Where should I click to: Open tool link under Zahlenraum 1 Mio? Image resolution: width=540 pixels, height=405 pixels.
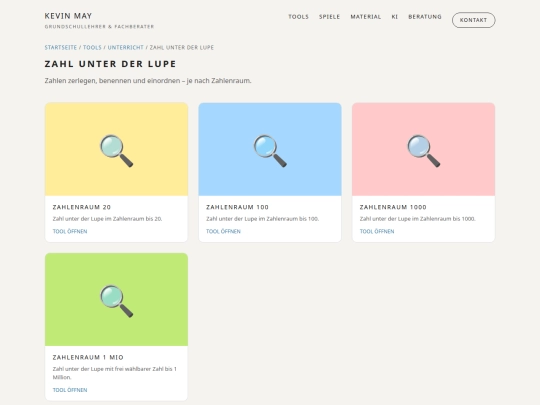70,390
